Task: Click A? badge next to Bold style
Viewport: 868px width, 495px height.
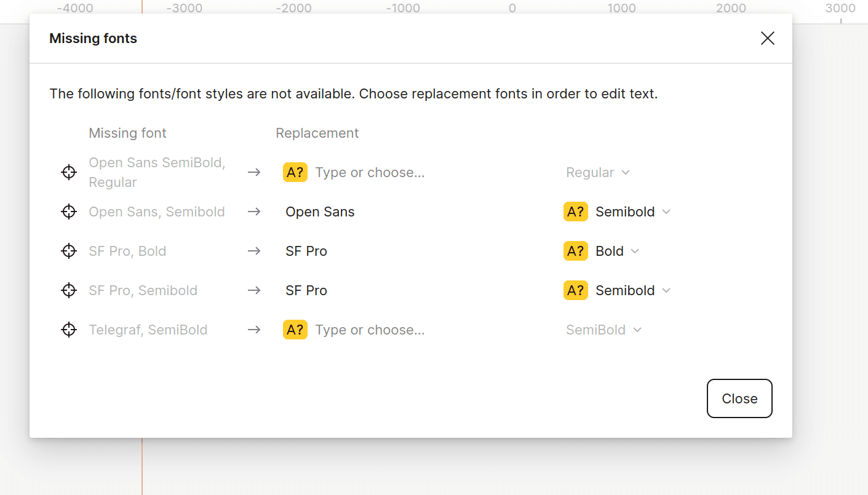Action: point(575,251)
